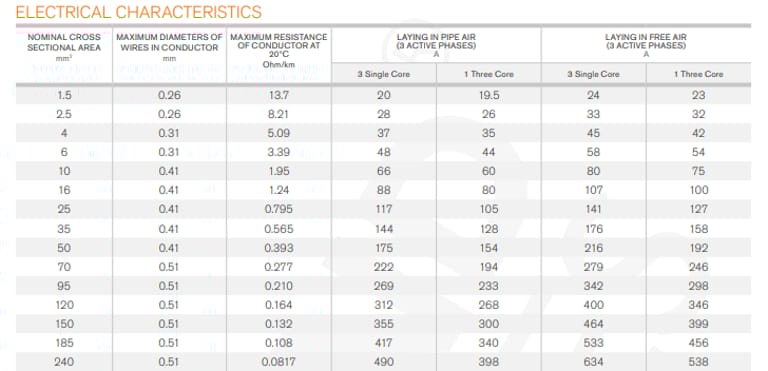Select the 185 nominal area cell
The height and width of the screenshot is (371, 768).
click(x=64, y=343)
